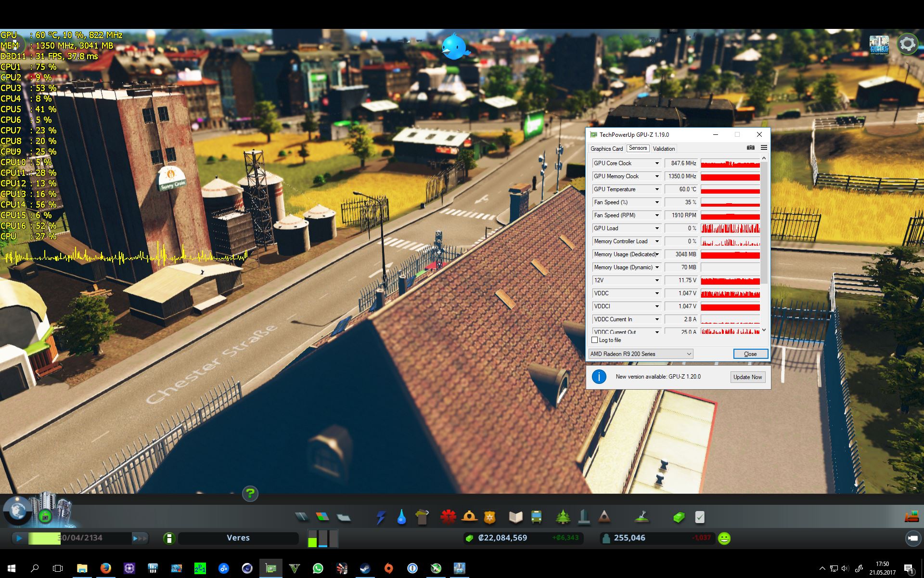The image size is (924, 578).
Task: Open the AMD Radeon R9 200 Series selector
Action: (x=641, y=354)
